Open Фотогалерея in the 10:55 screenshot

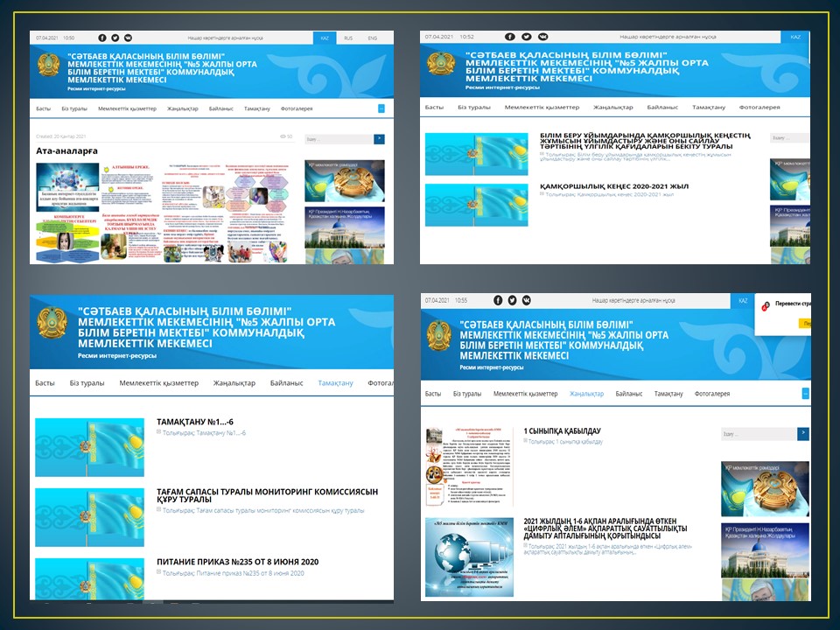(x=712, y=394)
